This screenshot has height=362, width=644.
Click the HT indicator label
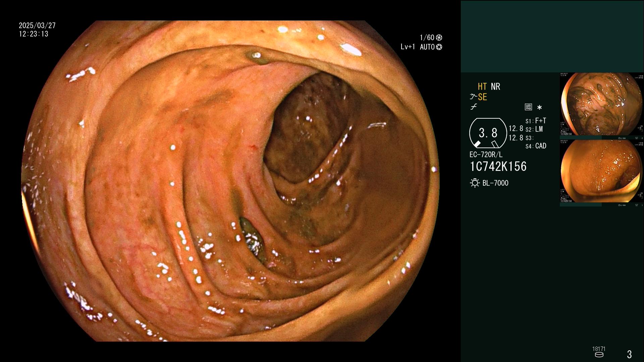(482, 87)
